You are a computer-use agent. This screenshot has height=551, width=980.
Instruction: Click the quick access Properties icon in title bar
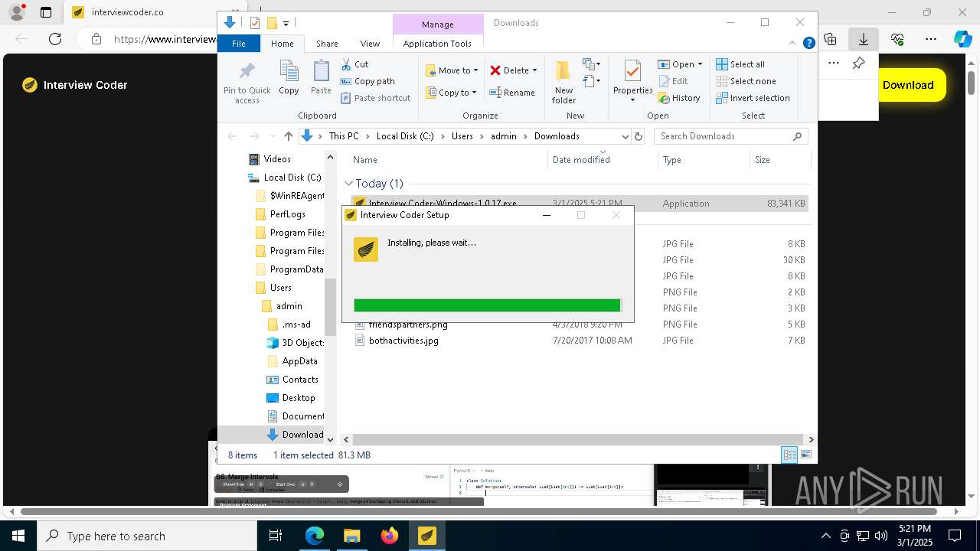[255, 23]
